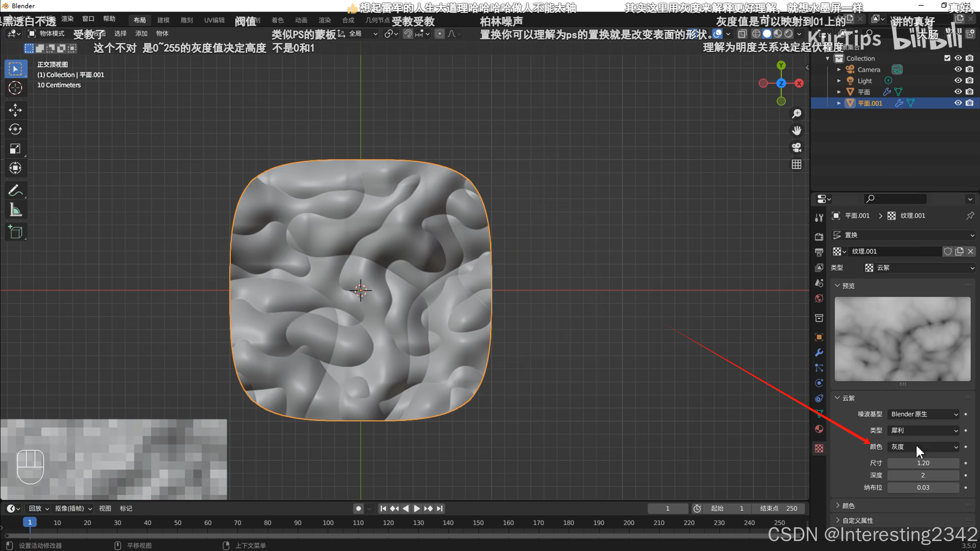Viewport: 980px width, 551px height.
Task: Open the 噪波基型 Blender原生 dropdown
Action: [924, 414]
